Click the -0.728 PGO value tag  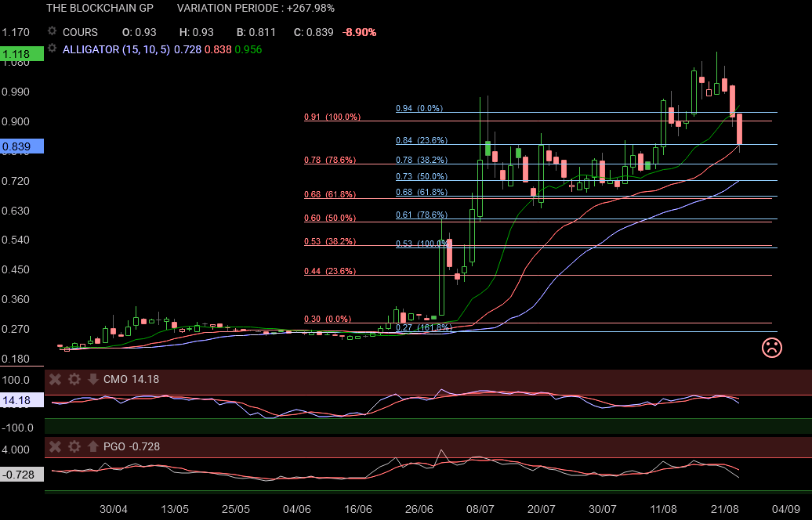(22, 475)
